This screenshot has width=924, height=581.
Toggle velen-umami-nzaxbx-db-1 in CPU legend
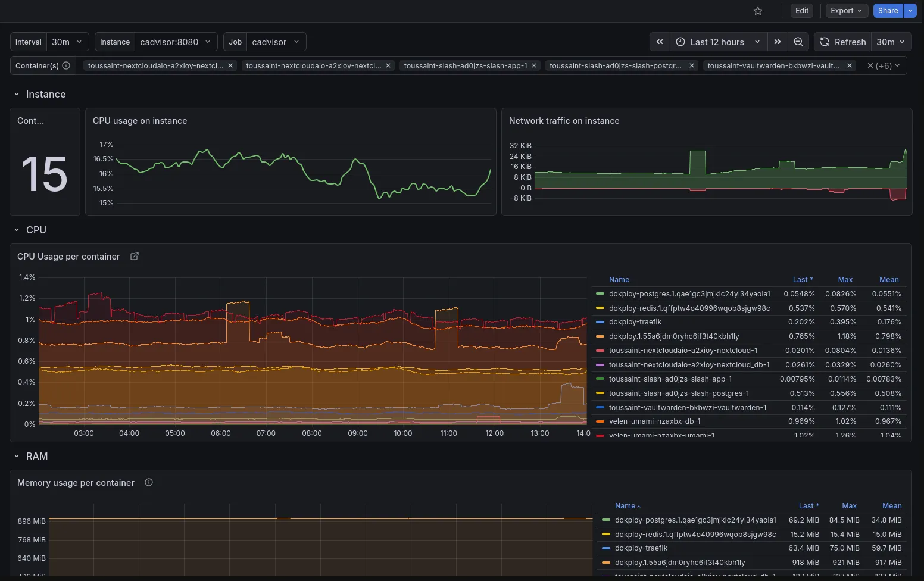[x=647, y=421]
